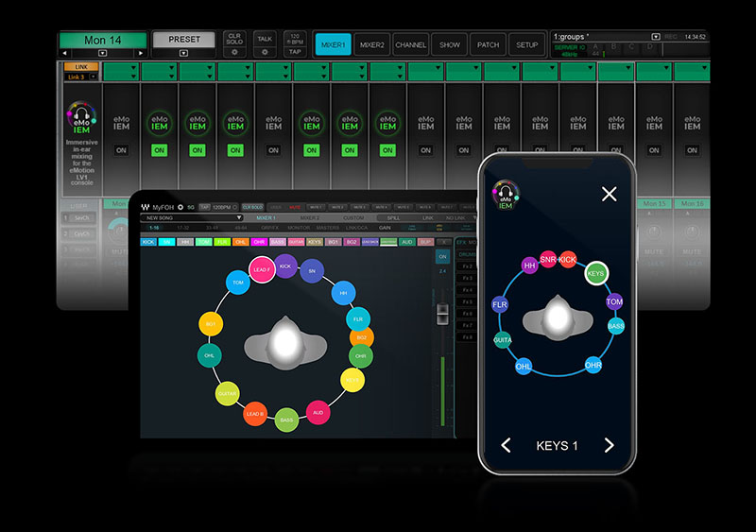
Task: Open the SHOW tab
Action: [450, 44]
